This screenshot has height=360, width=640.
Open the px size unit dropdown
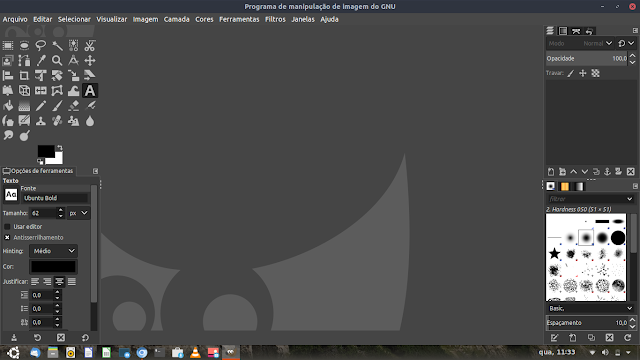click(x=79, y=213)
